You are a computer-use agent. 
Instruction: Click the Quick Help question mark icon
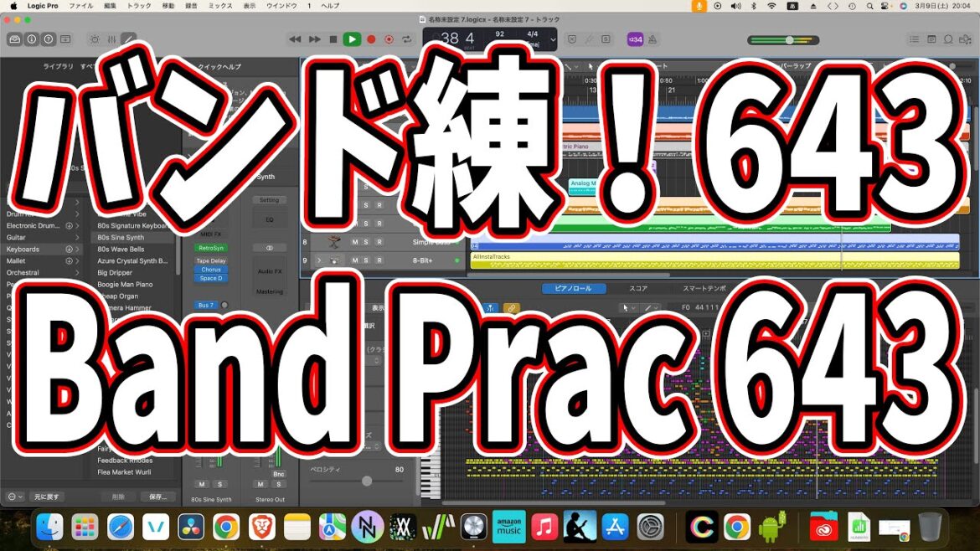click(x=49, y=39)
